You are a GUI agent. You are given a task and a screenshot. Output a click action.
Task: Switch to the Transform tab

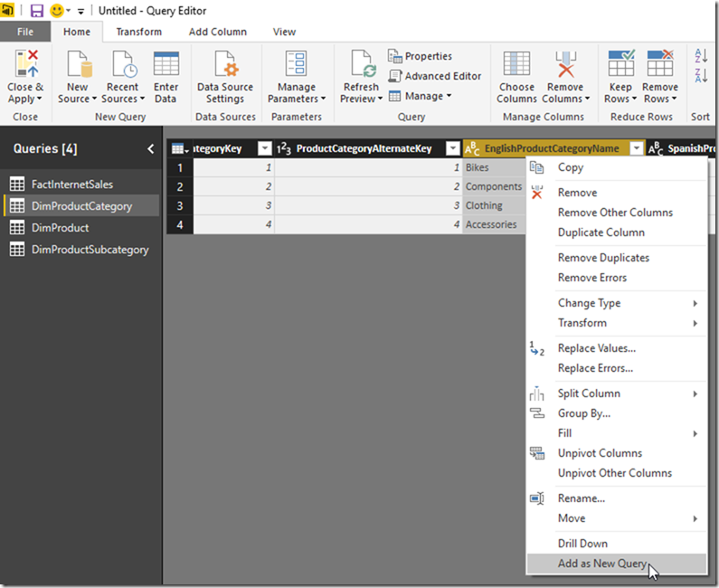(139, 32)
